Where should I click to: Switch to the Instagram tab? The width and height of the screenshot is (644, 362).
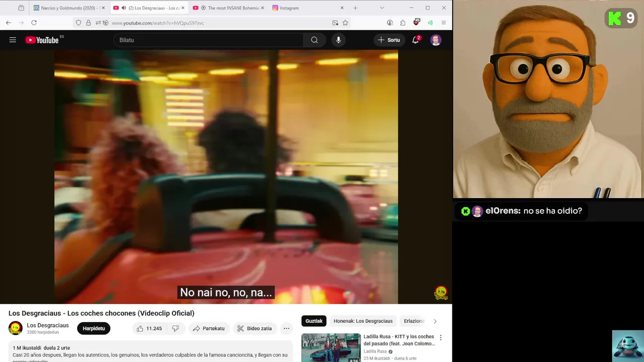click(x=308, y=8)
